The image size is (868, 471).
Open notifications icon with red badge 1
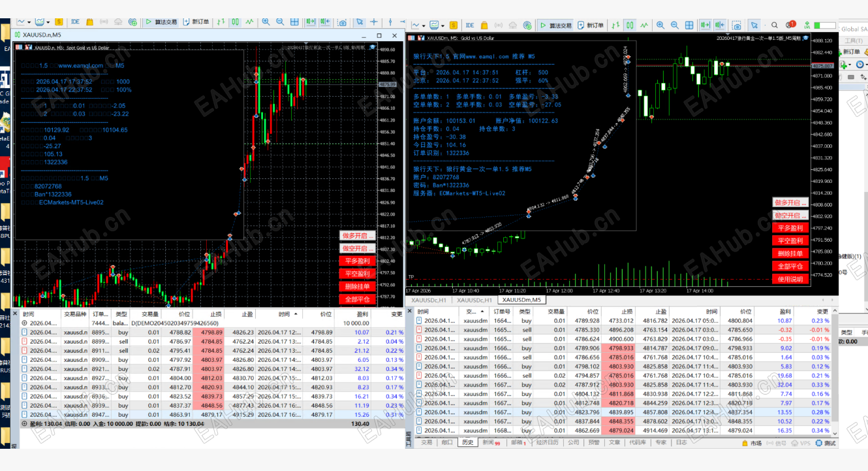coord(790,25)
